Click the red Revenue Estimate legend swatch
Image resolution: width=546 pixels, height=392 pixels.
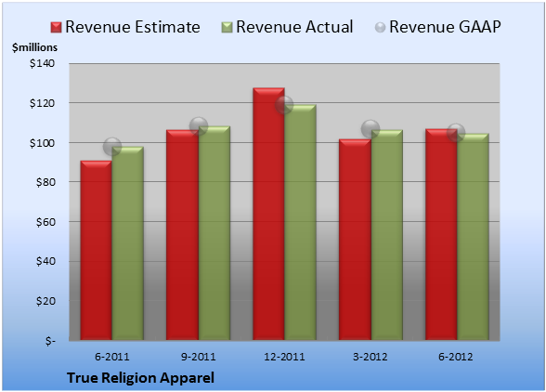point(56,27)
